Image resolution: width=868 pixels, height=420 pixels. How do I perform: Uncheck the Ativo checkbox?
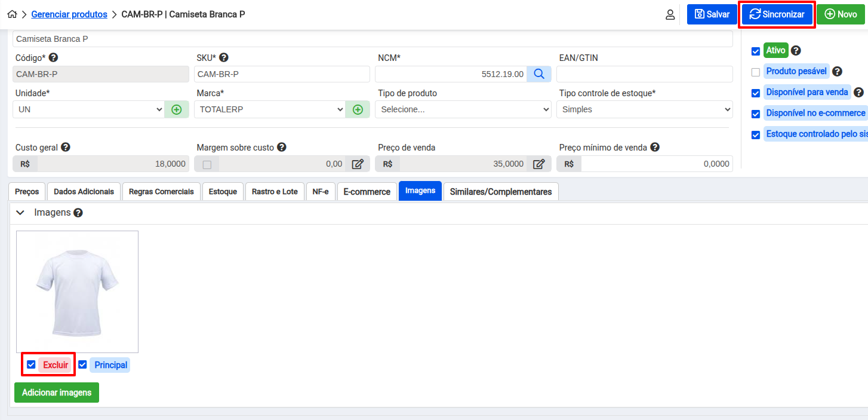(756, 51)
